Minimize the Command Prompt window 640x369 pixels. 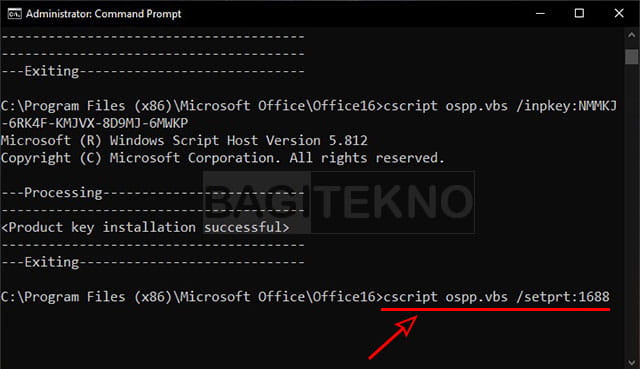(540, 13)
